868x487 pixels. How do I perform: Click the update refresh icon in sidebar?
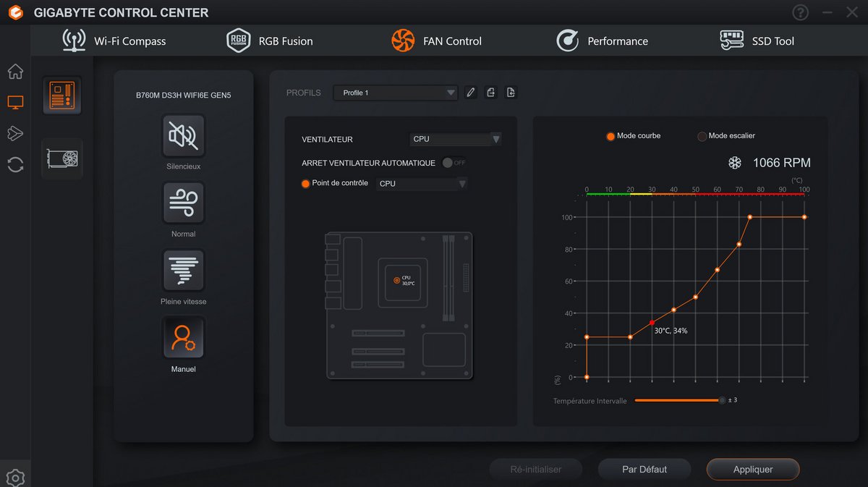[x=15, y=165]
